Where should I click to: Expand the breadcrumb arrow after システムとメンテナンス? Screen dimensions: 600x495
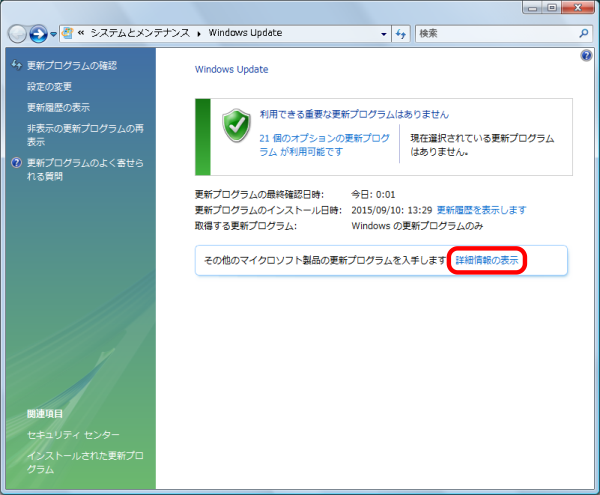tap(199, 34)
